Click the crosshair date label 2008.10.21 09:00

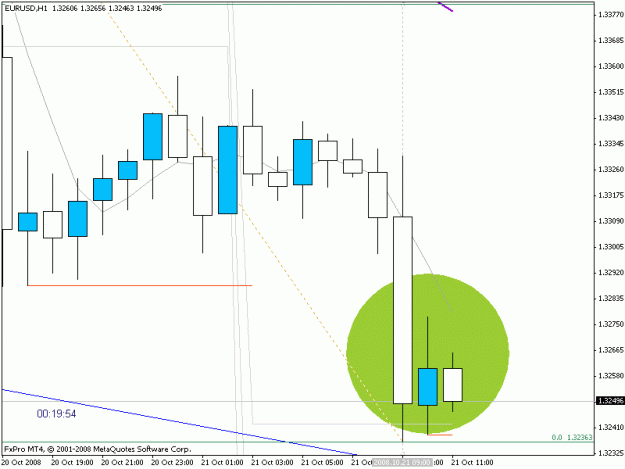coord(402,463)
